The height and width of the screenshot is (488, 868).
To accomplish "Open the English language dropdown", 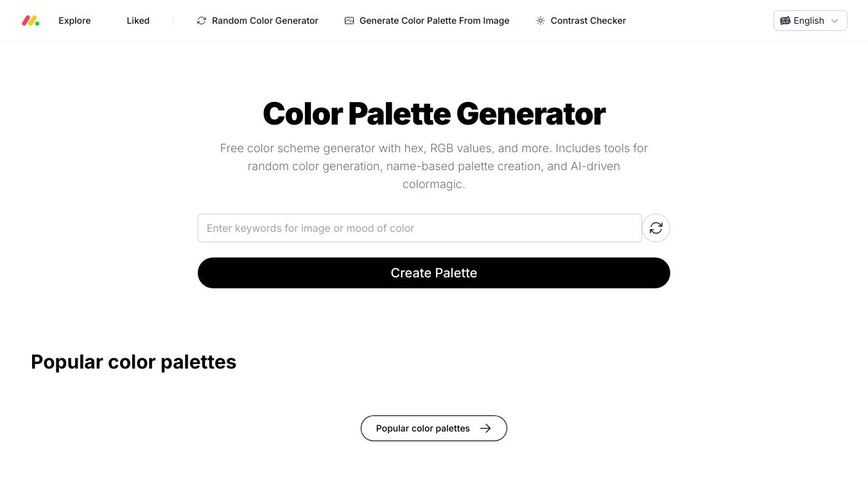I will (809, 21).
